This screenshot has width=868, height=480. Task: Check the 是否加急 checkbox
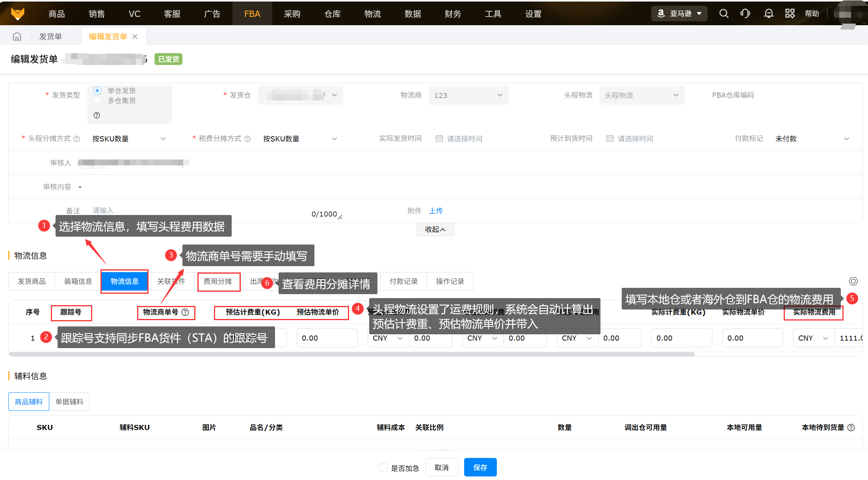click(x=383, y=468)
